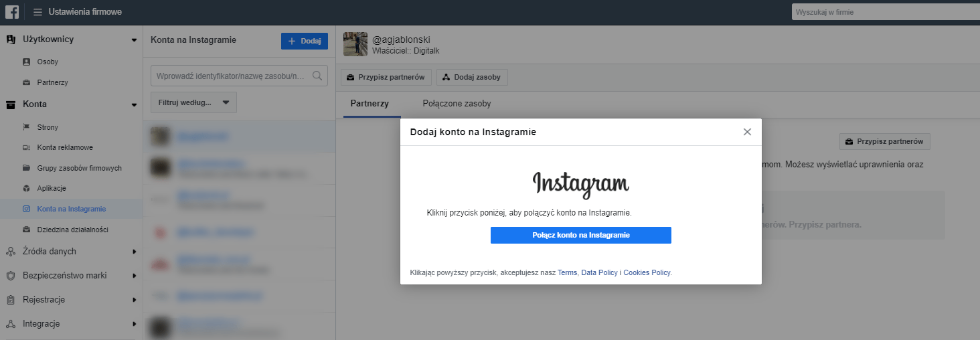This screenshot has height=340, width=980.
Task: Open the hamburger menu next to Ustawienia firmowe
Action: (37, 12)
